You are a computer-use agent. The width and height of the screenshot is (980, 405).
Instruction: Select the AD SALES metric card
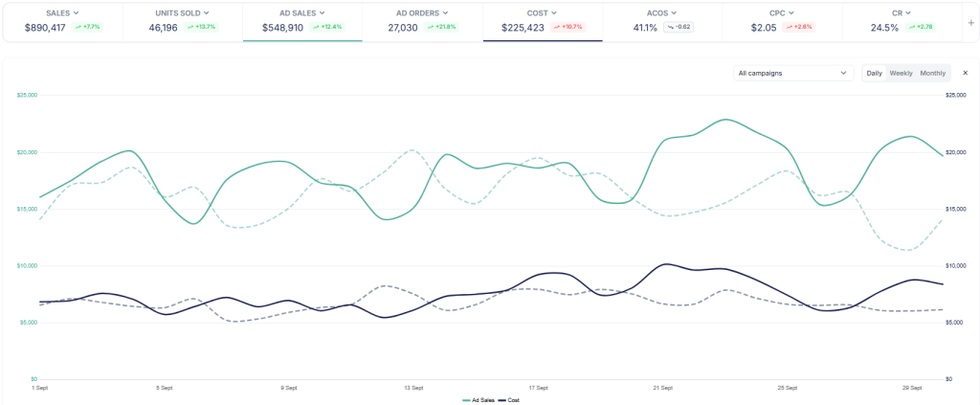[x=302, y=21]
